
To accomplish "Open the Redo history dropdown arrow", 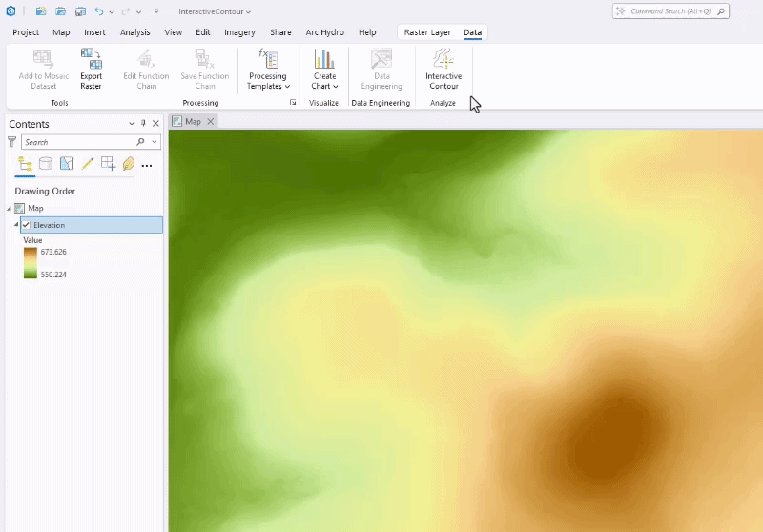I will 138,11.
